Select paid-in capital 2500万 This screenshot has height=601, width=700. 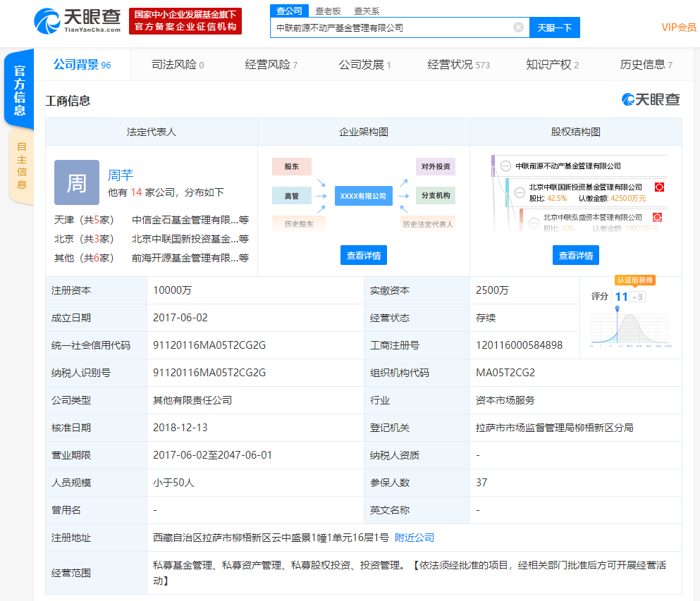point(492,290)
